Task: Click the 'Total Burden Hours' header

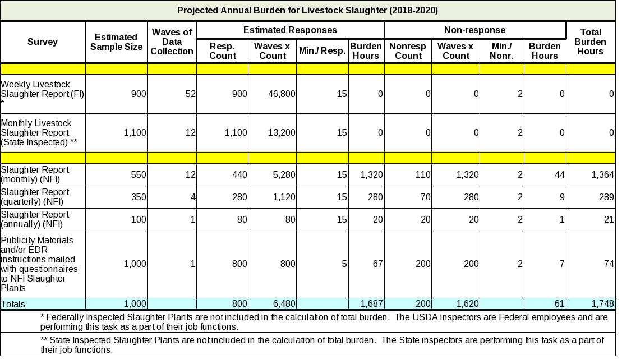Action: [x=591, y=42]
